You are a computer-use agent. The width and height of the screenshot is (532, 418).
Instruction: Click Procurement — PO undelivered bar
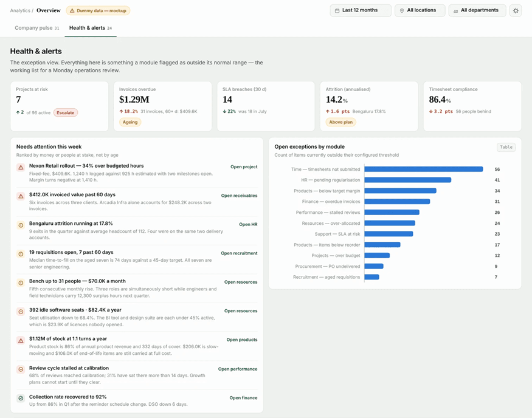point(374,266)
